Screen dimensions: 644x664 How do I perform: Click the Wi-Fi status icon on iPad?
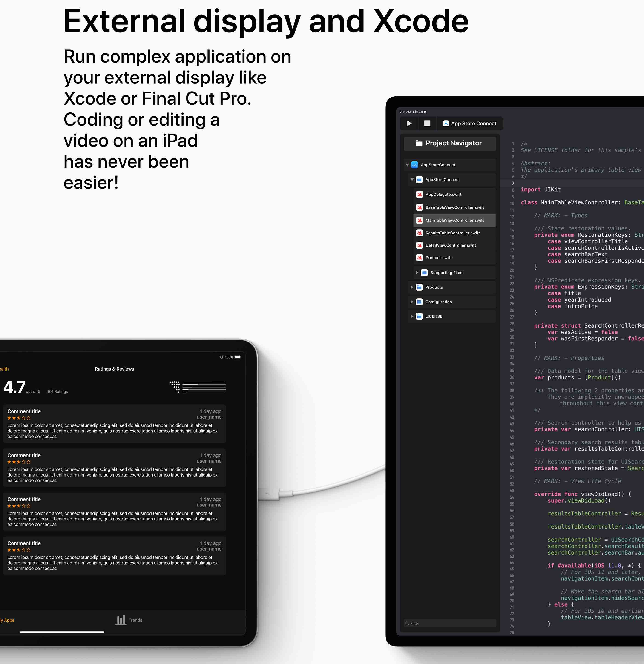tap(221, 357)
